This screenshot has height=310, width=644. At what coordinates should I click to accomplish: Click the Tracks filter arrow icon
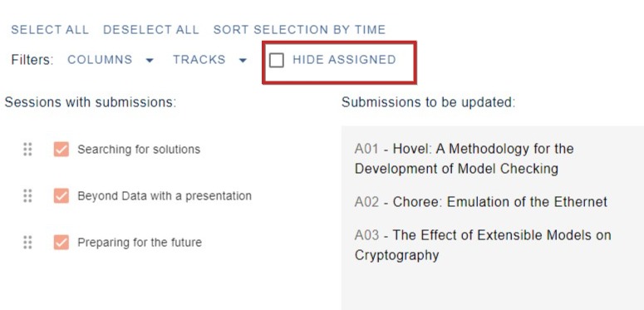pyautogui.click(x=243, y=61)
